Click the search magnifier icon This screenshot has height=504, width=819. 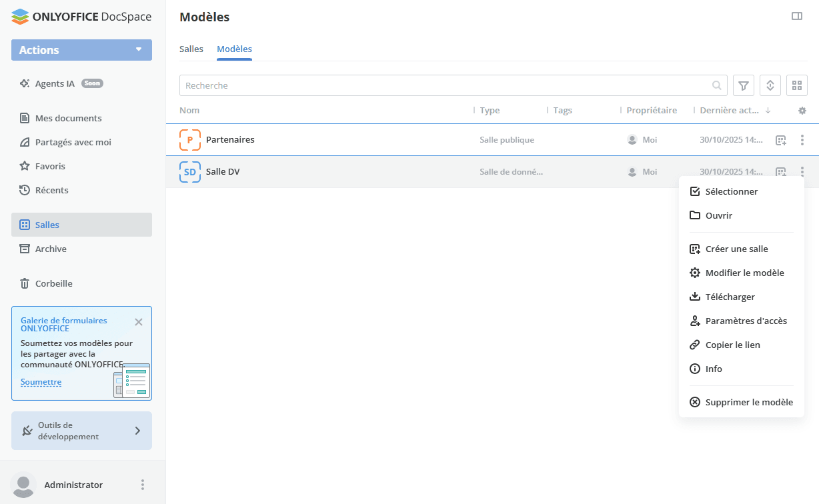pos(717,85)
